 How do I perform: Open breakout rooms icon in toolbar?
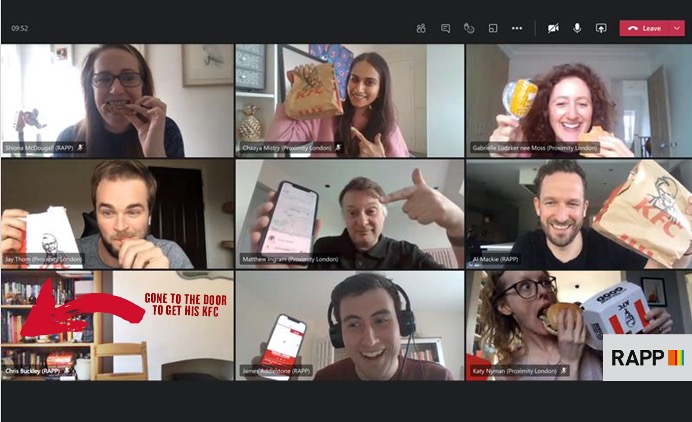click(x=493, y=28)
